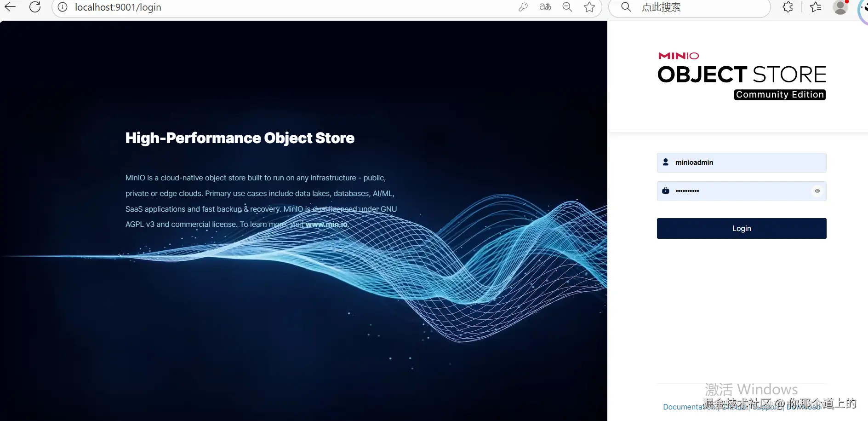Click into the 点此搜索 search box
Screen dimensions: 868x421
(690, 7)
